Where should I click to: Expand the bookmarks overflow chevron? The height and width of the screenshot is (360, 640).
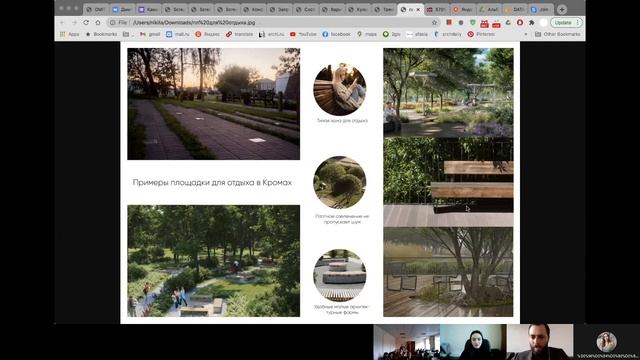pyautogui.click(x=526, y=34)
